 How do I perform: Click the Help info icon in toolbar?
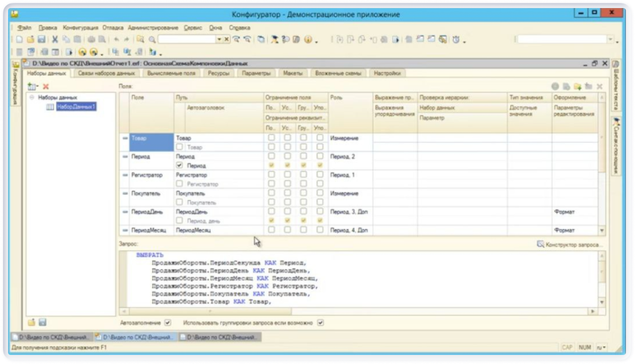(307, 39)
